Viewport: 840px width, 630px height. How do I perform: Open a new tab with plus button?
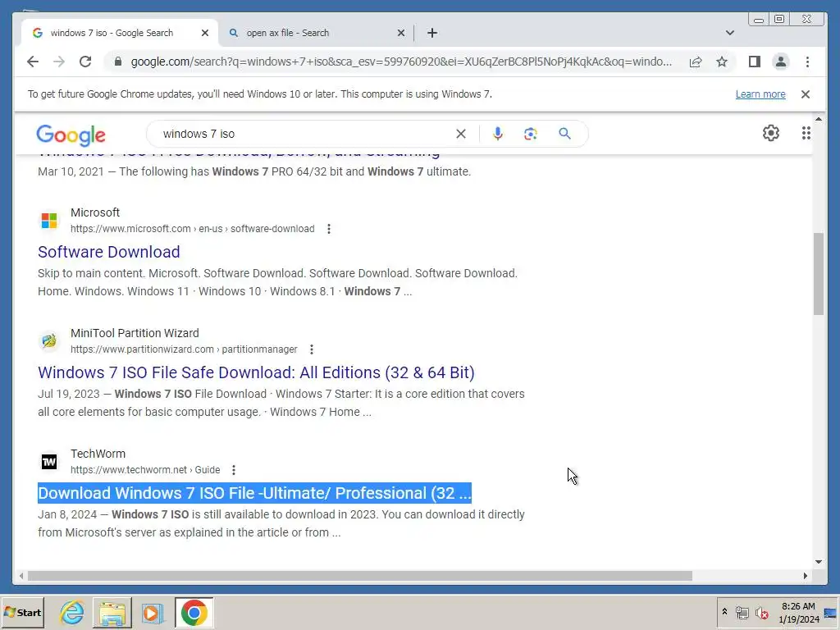point(432,33)
